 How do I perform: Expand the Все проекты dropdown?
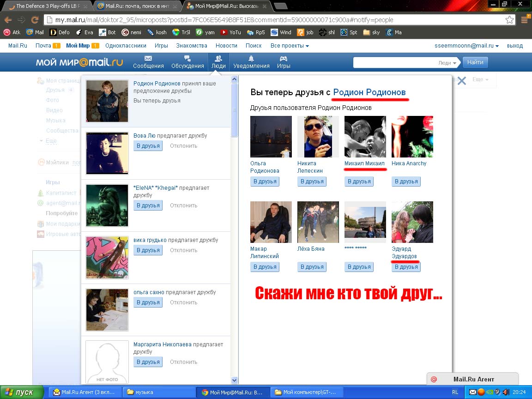(x=290, y=45)
